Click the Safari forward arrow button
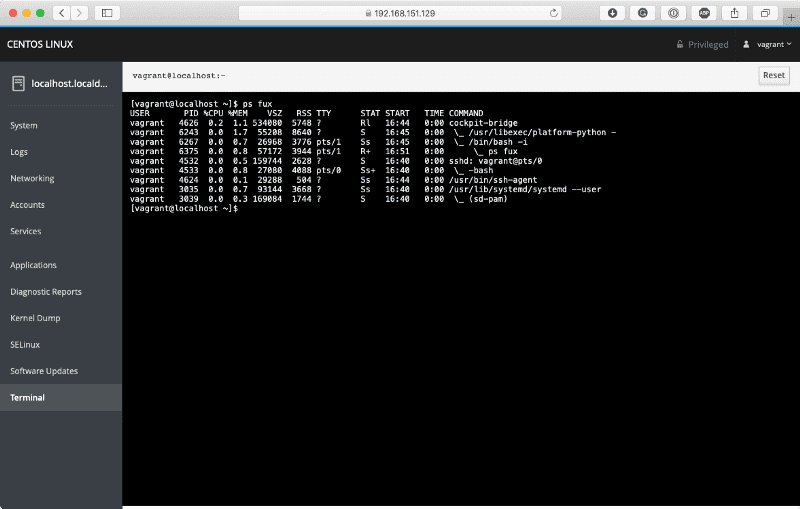The image size is (800, 509). [x=78, y=13]
